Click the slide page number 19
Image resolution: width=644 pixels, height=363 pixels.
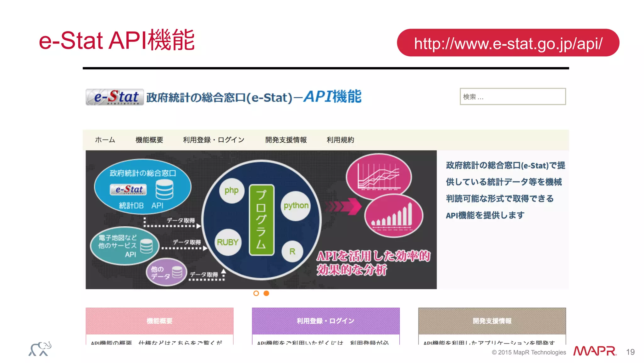coord(630,352)
